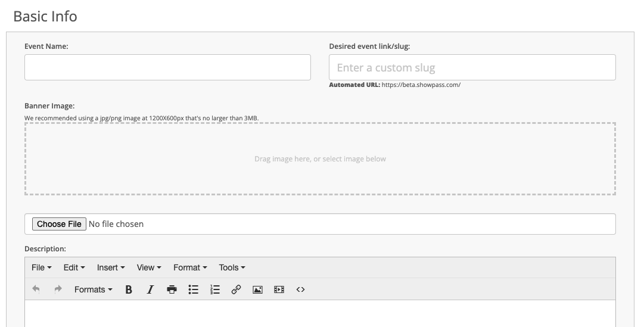Open the Format menu

coord(190,267)
